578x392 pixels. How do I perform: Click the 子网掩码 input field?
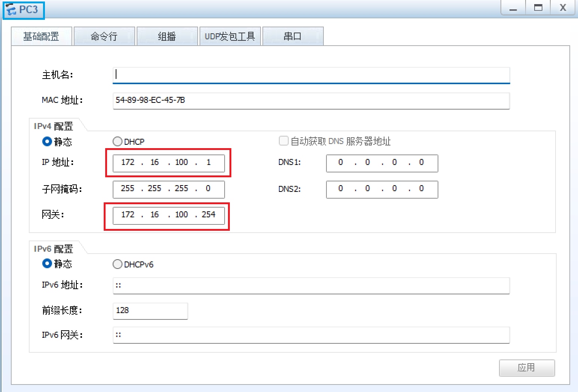(168, 189)
